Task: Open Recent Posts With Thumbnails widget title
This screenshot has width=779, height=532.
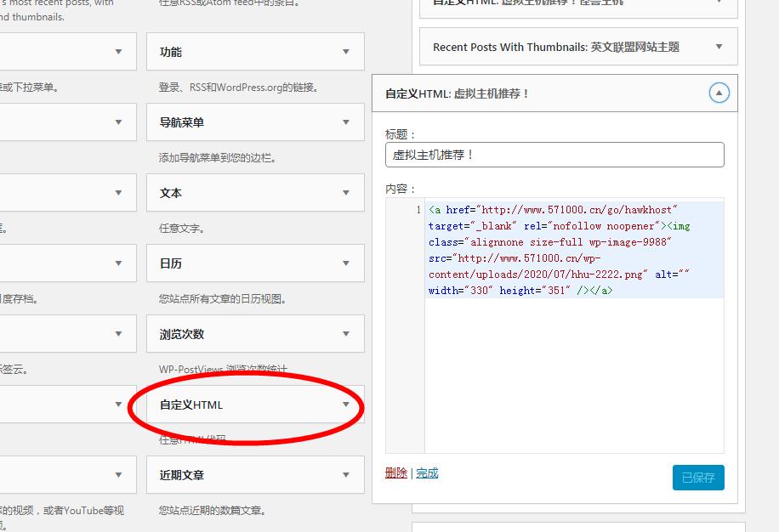Action: coord(556,47)
